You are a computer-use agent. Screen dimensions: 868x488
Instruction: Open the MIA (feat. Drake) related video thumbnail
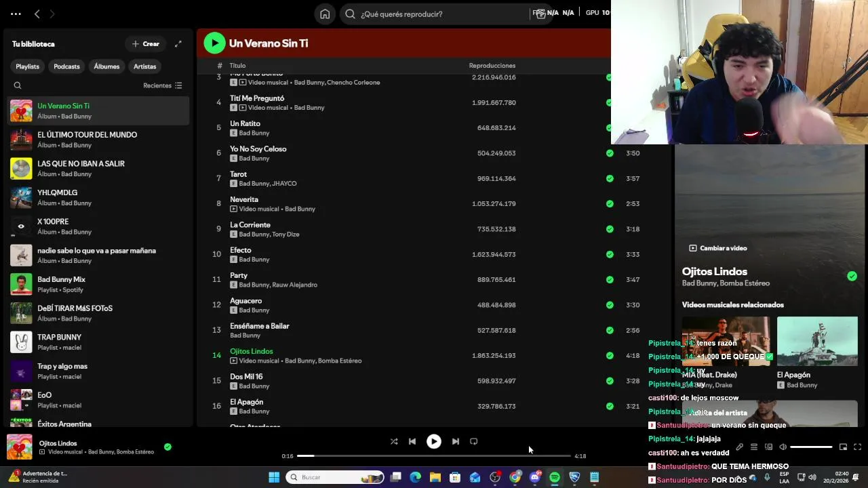(726, 341)
